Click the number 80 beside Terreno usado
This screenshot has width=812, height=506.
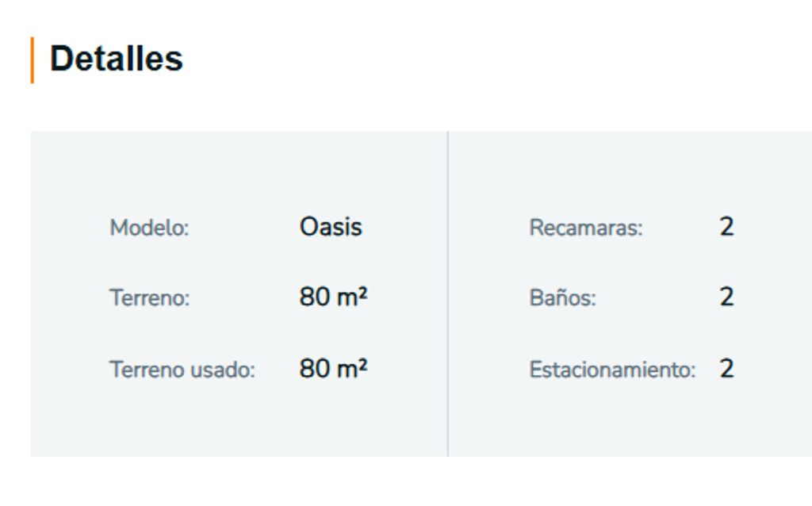(x=314, y=369)
